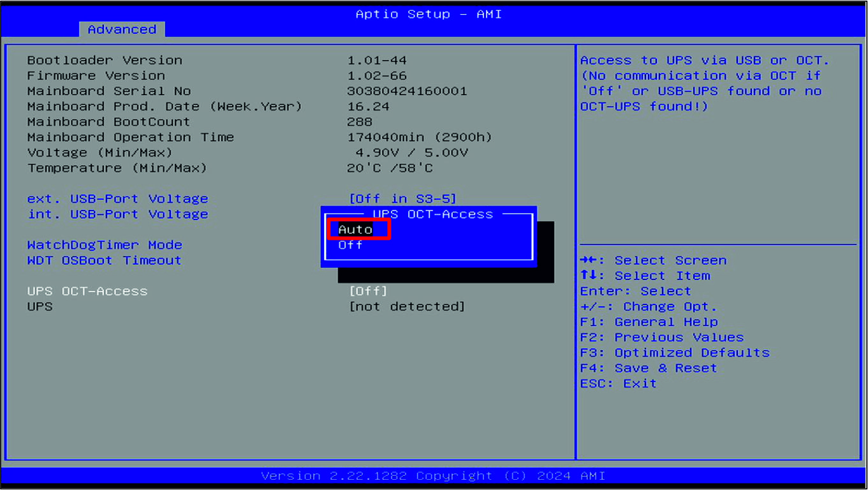Click the F3: Optimized Defaults hint
Screen dimensions: 868x490
coord(674,353)
